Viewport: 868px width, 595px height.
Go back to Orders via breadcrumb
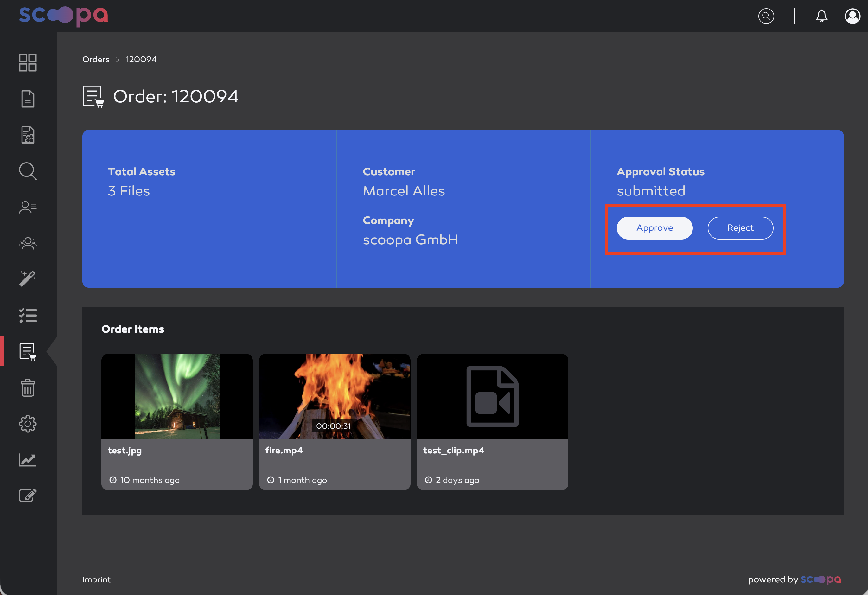(x=96, y=59)
